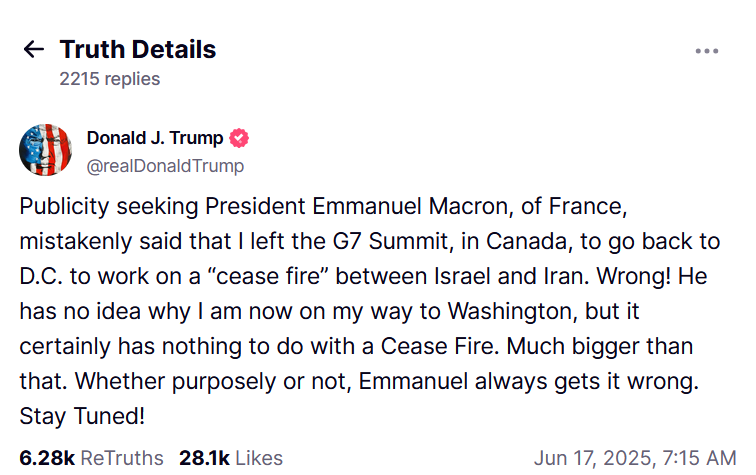This screenshot has height=475, width=756.
Task: Open the three-dot more options menu
Action: click(x=707, y=51)
